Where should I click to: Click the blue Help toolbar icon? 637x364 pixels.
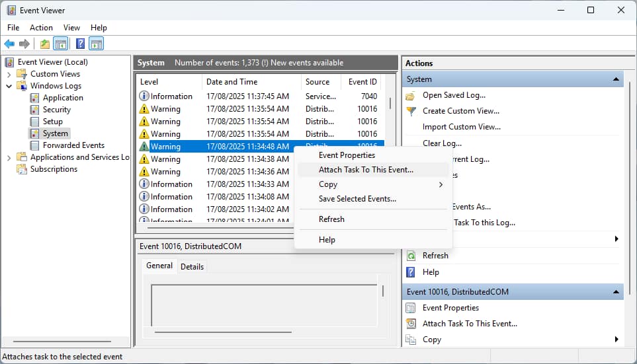tap(80, 44)
